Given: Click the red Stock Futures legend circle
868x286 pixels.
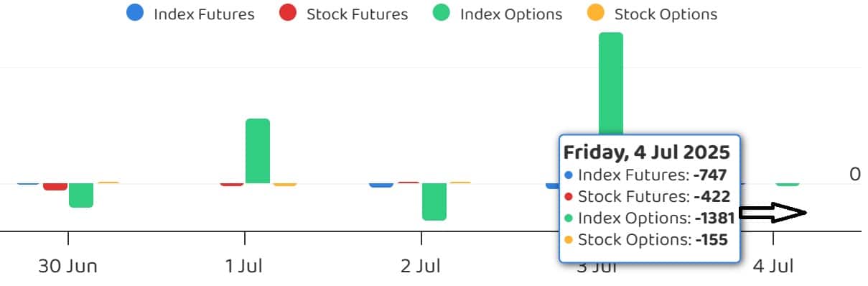Looking at the screenshot, I should [288, 13].
